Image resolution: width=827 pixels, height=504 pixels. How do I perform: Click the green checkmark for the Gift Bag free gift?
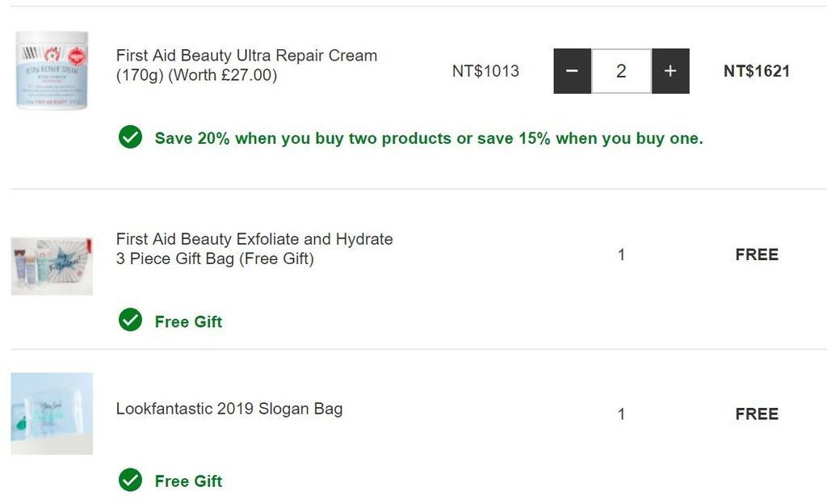(130, 320)
